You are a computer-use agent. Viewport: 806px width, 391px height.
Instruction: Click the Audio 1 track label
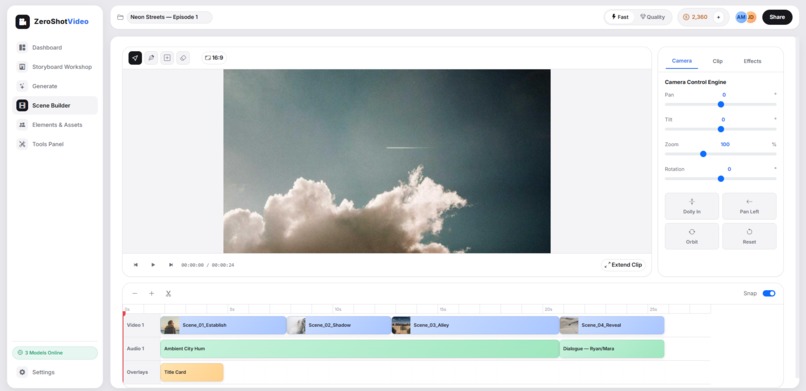(136, 349)
